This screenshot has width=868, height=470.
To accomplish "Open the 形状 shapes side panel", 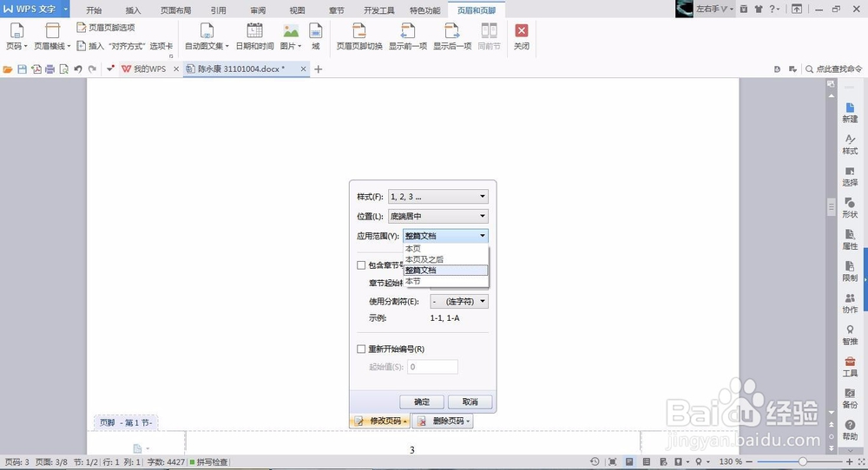I will coord(850,208).
